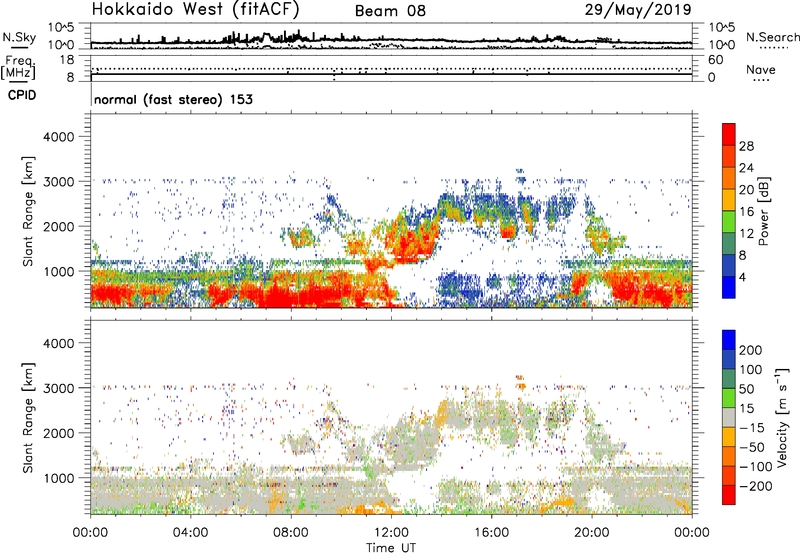Click the 'N.Sky' legend label

pos(19,38)
